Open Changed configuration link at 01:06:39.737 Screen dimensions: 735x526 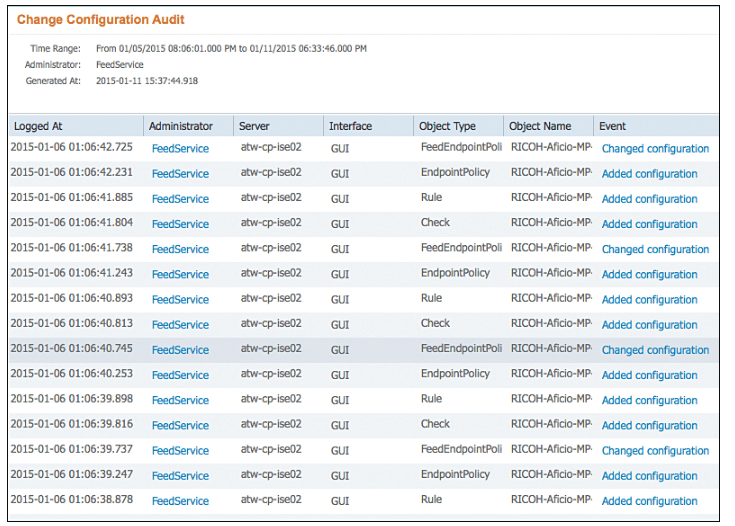[x=655, y=451]
